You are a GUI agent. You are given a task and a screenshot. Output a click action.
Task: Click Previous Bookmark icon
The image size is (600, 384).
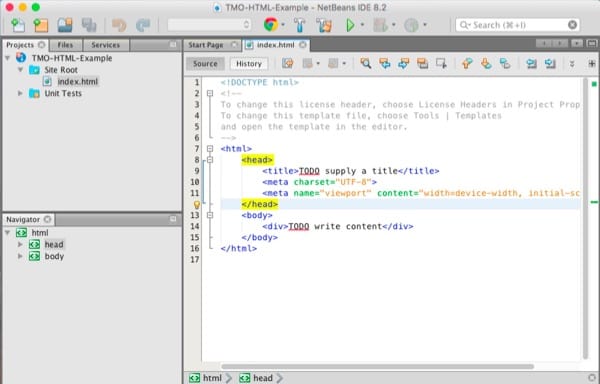(x=467, y=63)
